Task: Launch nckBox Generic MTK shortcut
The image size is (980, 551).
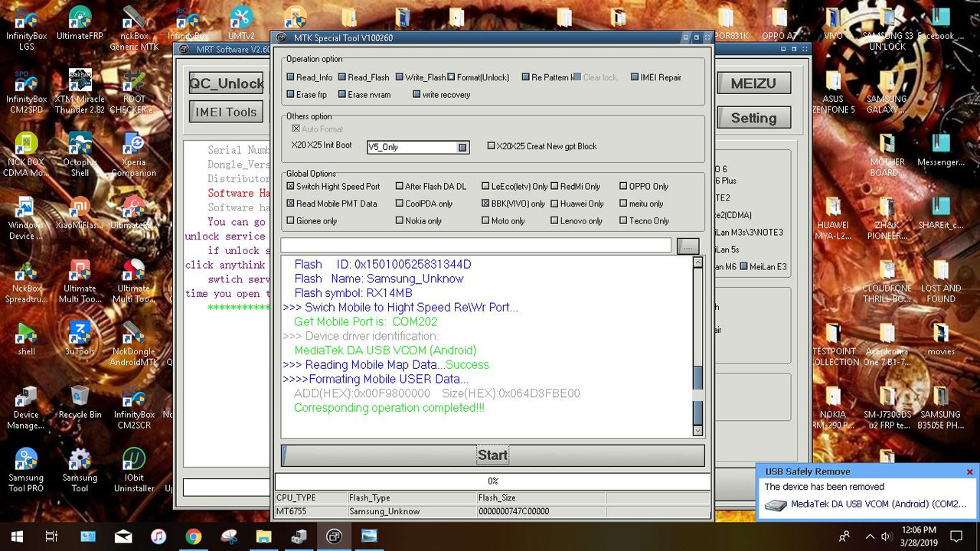Action: coord(134,28)
